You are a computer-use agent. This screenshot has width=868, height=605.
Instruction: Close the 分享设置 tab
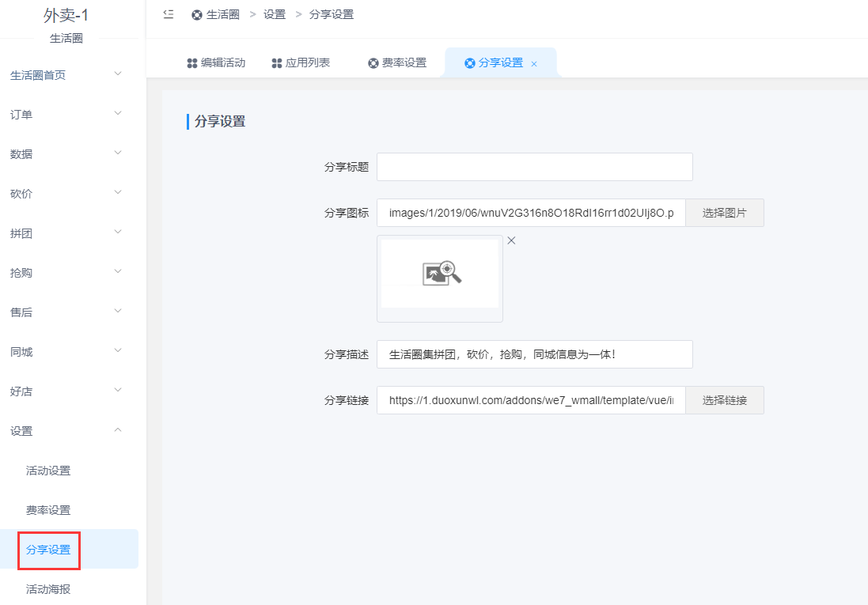(534, 63)
